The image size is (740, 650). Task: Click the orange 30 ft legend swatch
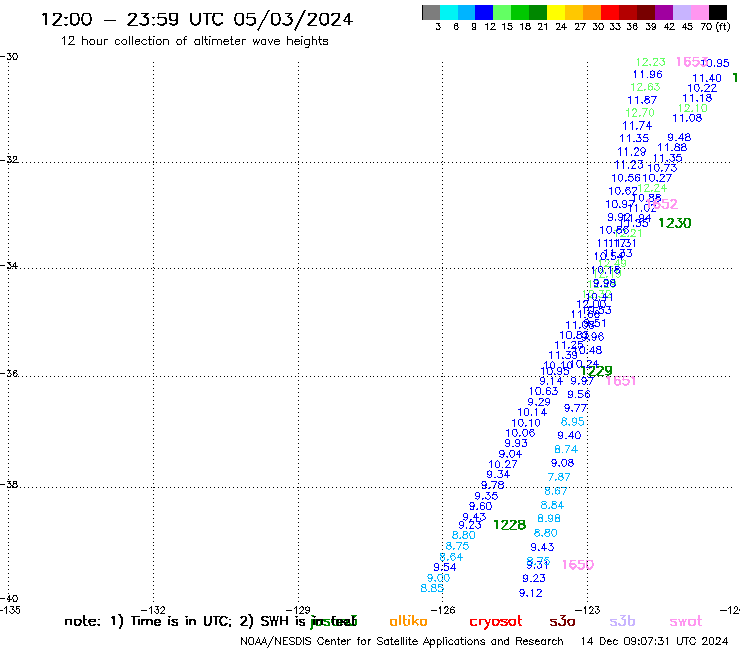coord(592,12)
